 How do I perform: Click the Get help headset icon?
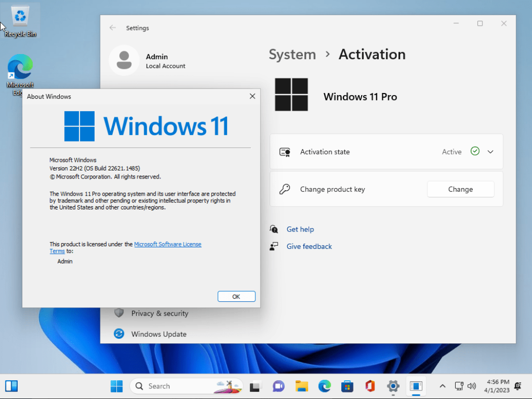point(274,230)
